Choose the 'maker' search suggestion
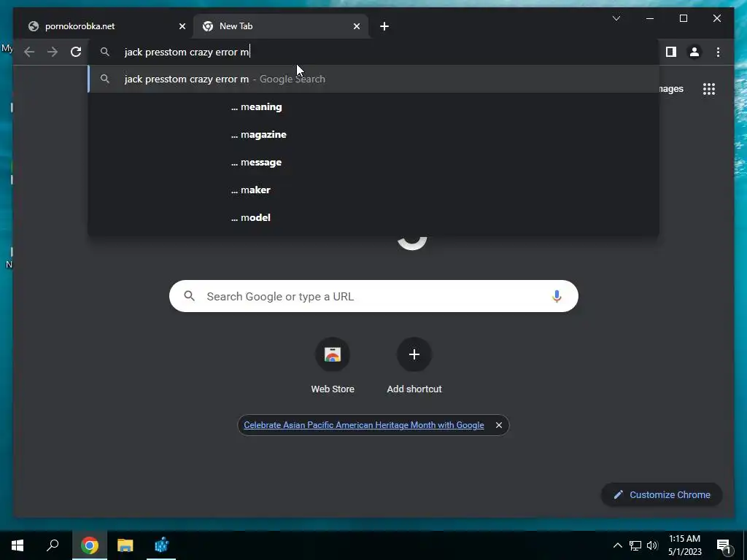Image resolution: width=747 pixels, height=560 pixels. pos(373,190)
